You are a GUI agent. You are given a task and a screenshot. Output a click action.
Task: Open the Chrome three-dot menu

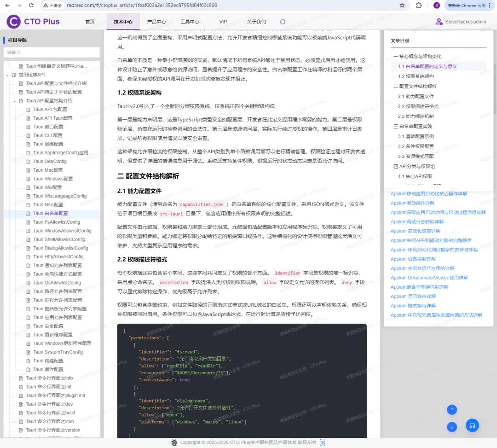coord(490,6)
